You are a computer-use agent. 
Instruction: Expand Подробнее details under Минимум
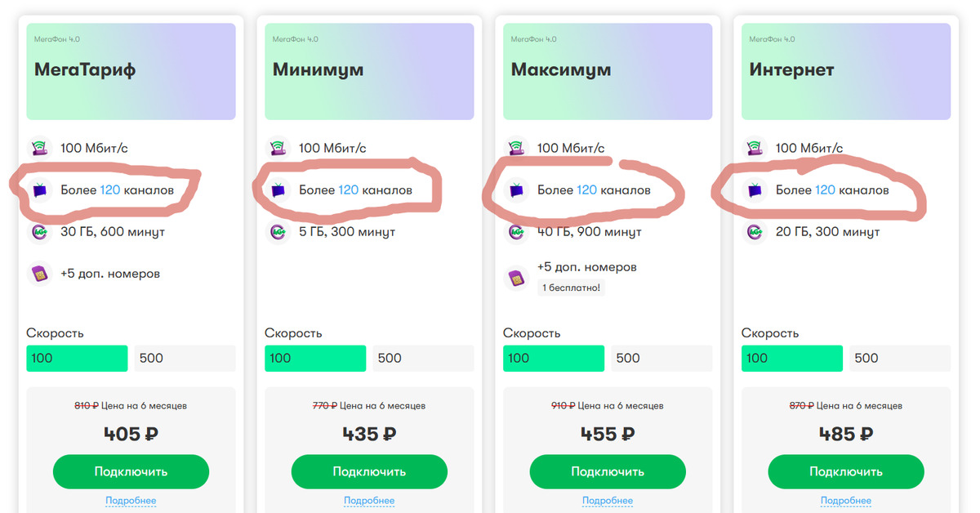369,501
